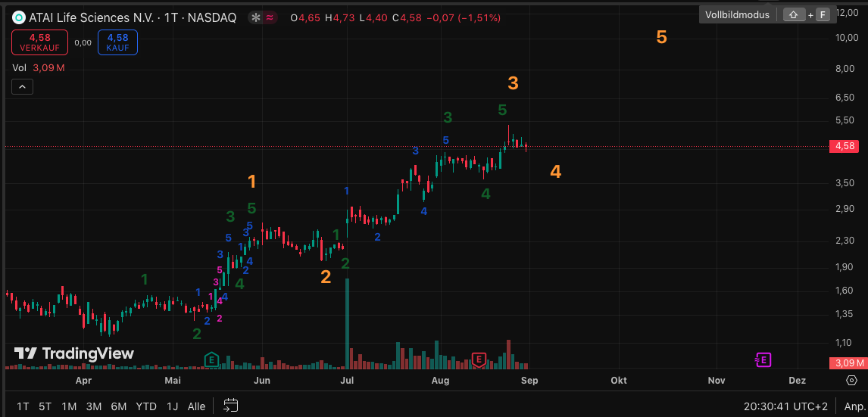Click the red earnings marker in August
868x417 pixels.
coord(478,359)
